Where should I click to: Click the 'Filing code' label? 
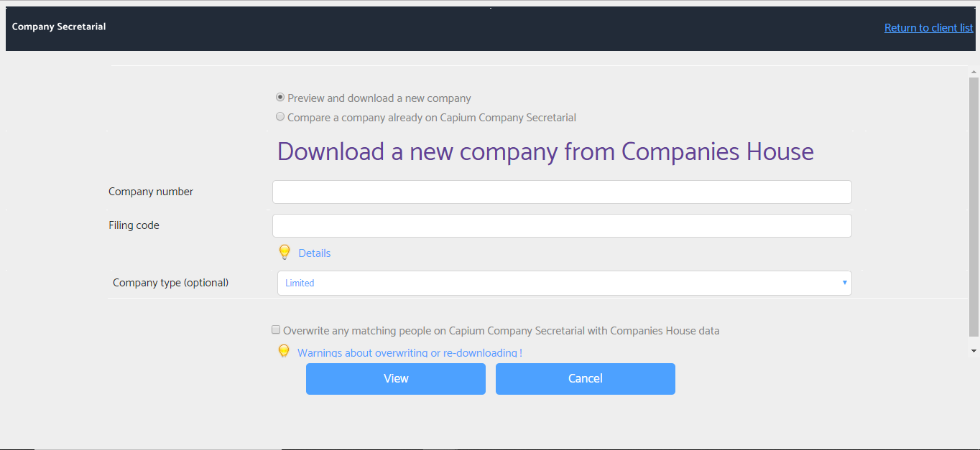(x=134, y=225)
